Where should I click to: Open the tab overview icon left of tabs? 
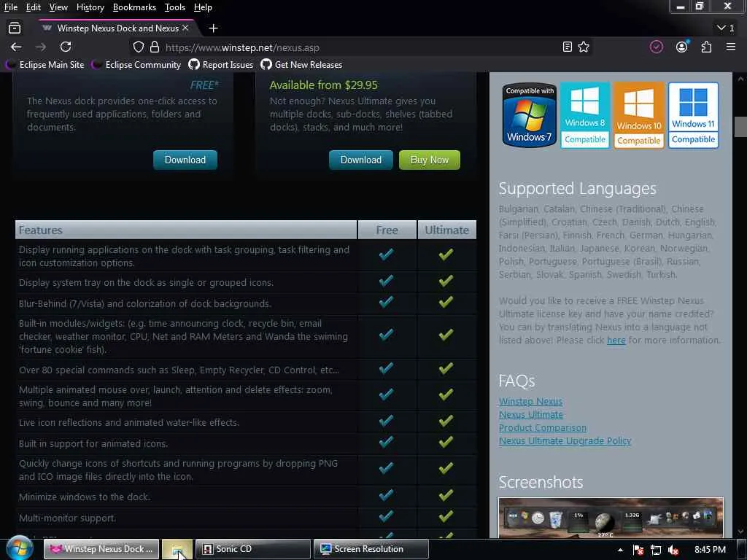15,28
